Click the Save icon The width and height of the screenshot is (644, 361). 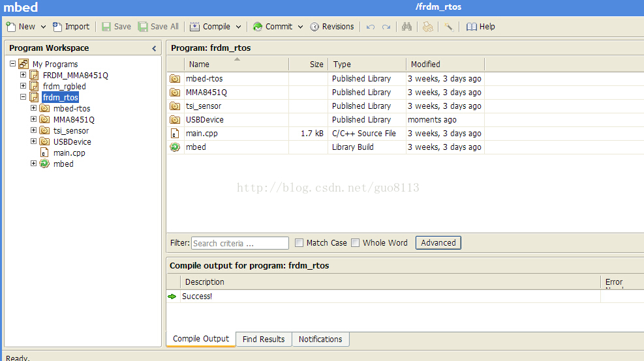(106, 27)
